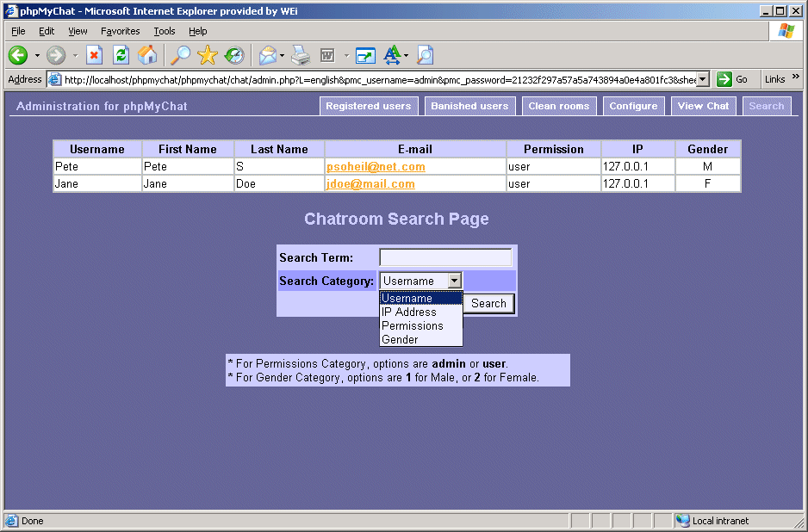
Task: Switch to Banished users tab
Action: click(x=469, y=106)
